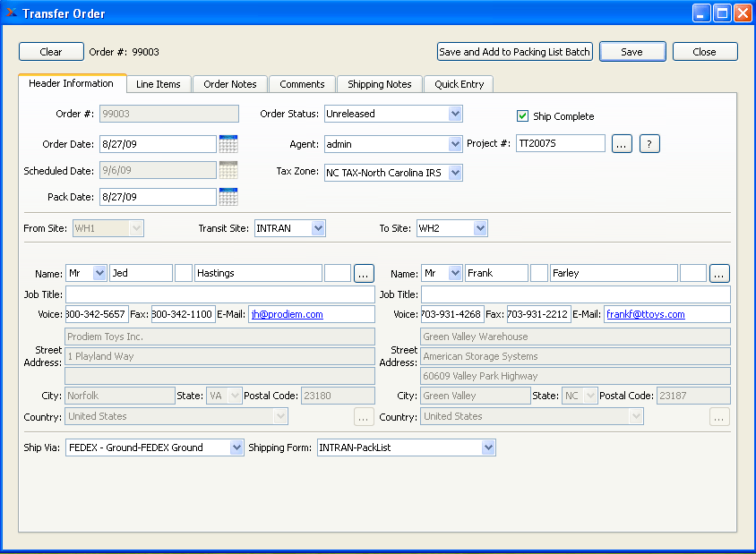Open the contact lookup next to Farley
This screenshot has height=554, width=756.
[719, 273]
